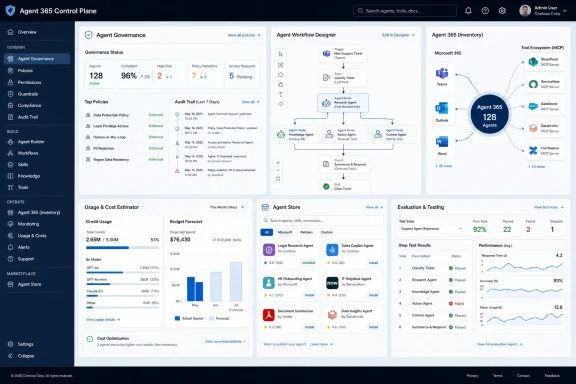Install the HR Onboarding Agent

[x=310, y=295]
